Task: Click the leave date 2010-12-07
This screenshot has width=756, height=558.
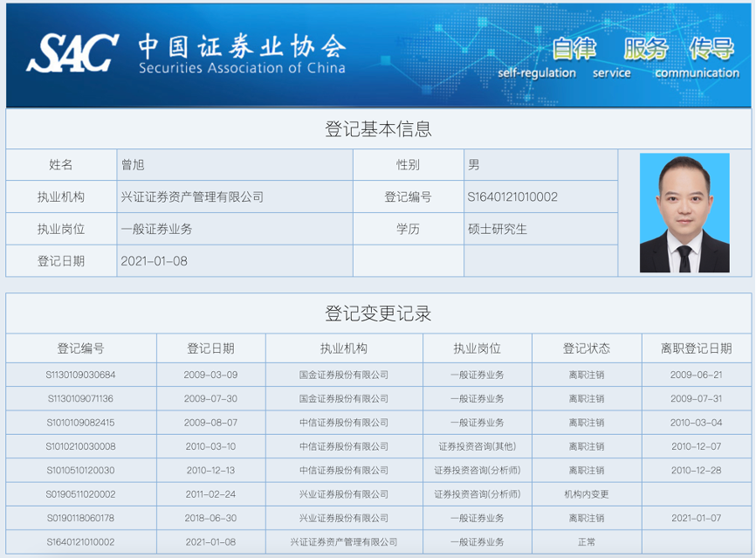Action: (x=697, y=446)
